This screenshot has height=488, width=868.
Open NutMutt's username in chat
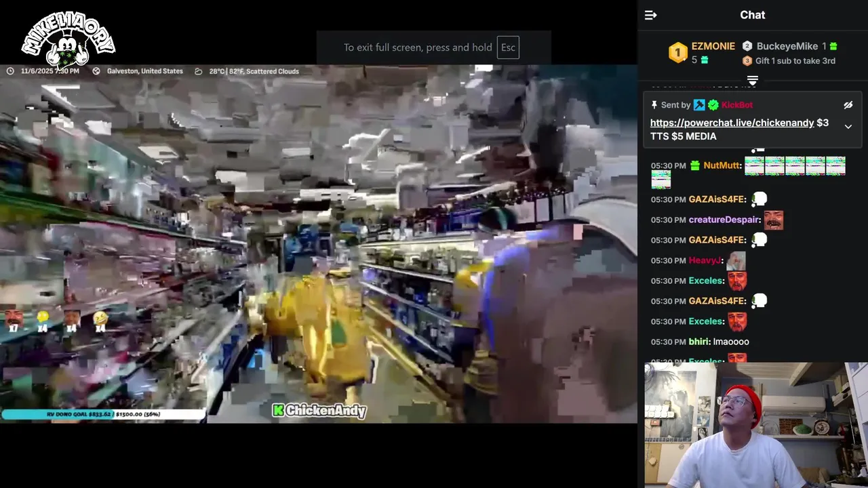click(722, 165)
